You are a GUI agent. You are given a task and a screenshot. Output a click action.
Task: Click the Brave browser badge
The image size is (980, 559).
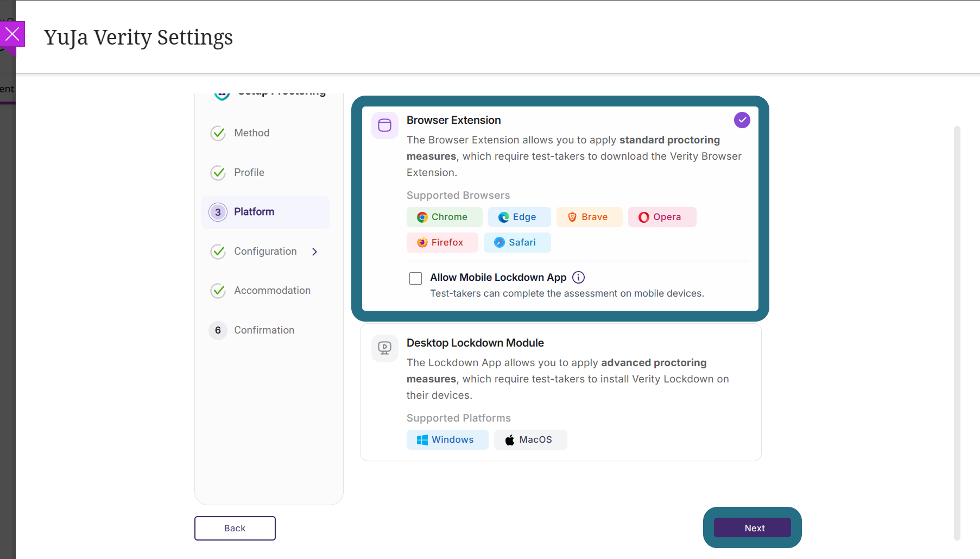click(x=589, y=217)
